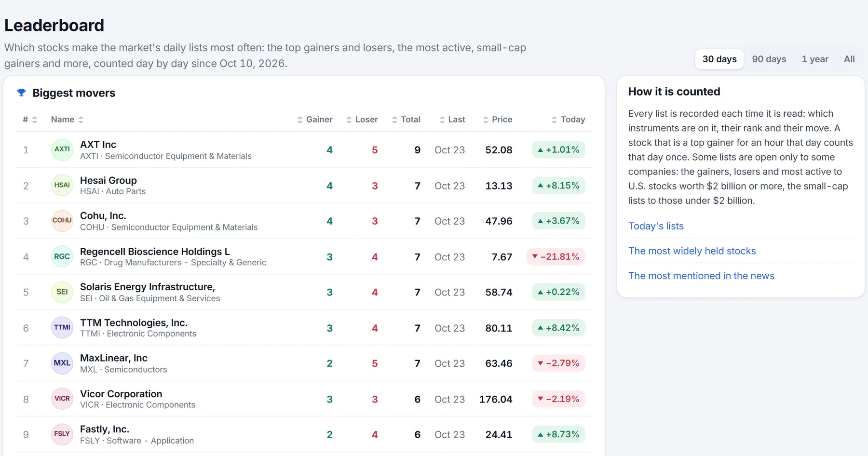Image resolution: width=868 pixels, height=456 pixels.
Task: Open the Hesai Group stock row
Action: (304, 186)
